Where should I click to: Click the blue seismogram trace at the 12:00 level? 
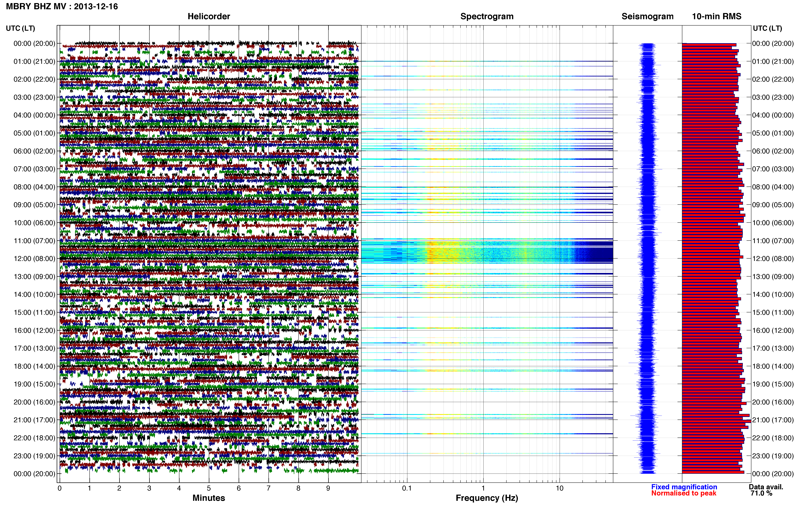(x=648, y=259)
